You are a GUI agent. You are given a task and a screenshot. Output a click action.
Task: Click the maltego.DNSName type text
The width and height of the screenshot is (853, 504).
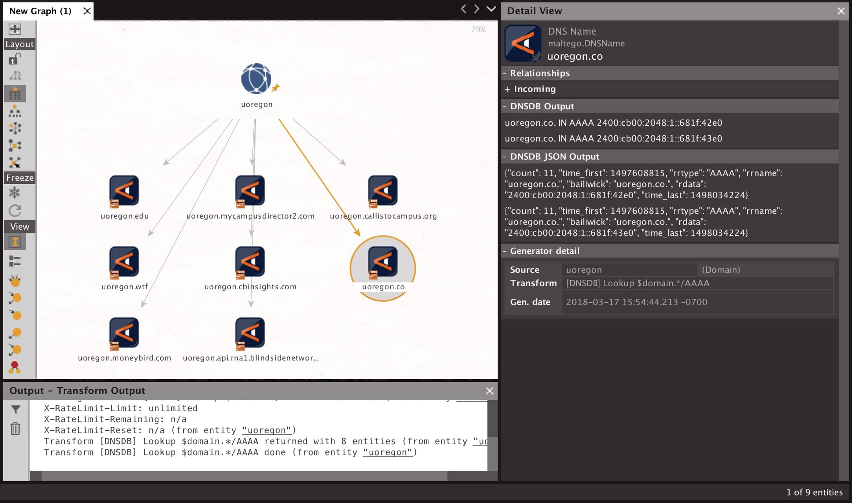click(x=586, y=44)
